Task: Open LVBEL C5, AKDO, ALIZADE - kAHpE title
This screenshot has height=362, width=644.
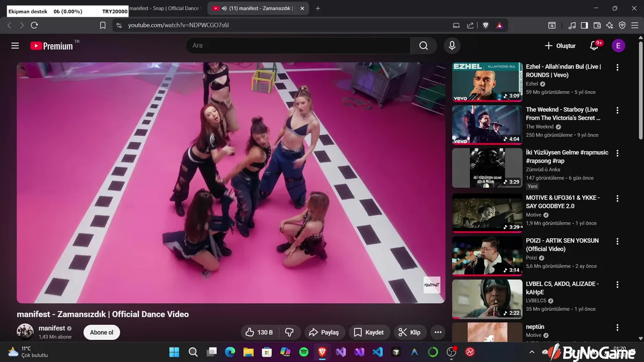Action: pos(562,288)
